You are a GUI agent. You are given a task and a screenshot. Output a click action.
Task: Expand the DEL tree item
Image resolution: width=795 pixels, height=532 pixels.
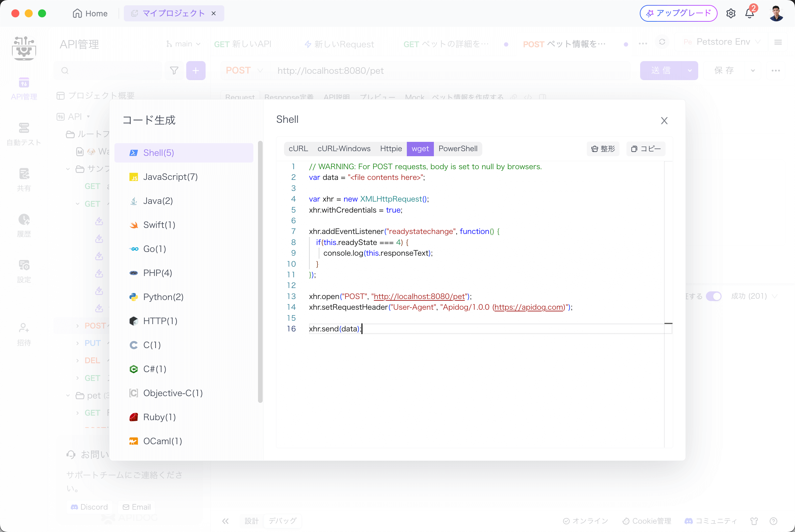point(77,360)
